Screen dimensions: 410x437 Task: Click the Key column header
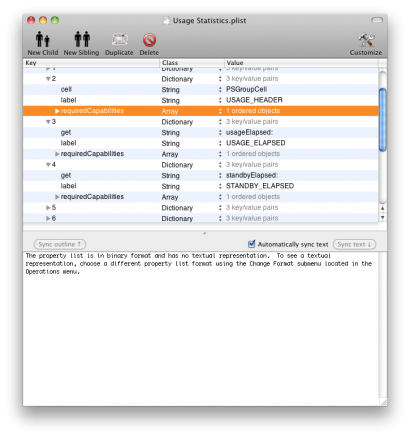click(91, 63)
